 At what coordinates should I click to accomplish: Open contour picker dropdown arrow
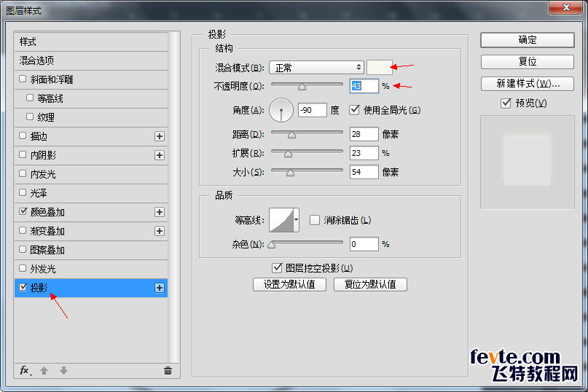point(297,220)
